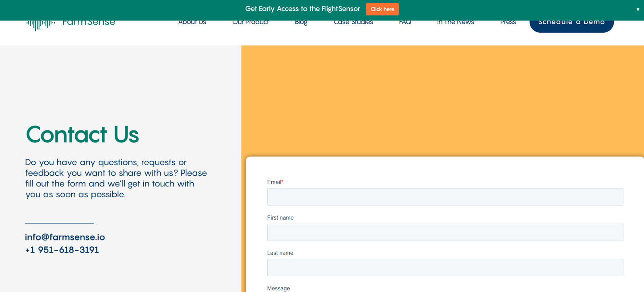Select In The News menu item
The width and height of the screenshot is (644, 292).
pos(455,23)
